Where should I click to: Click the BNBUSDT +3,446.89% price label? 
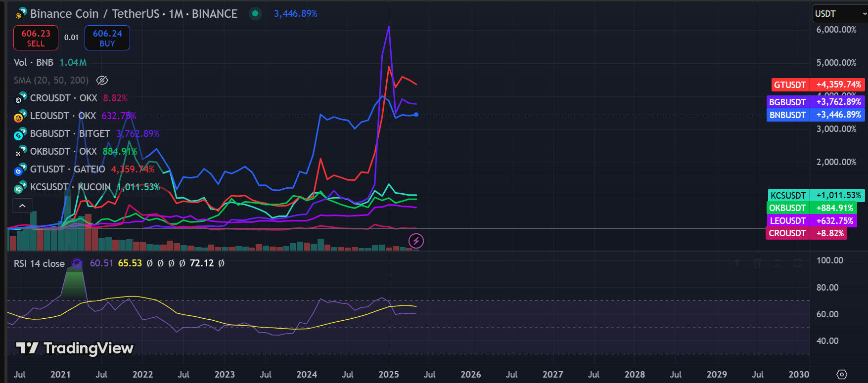coord(816,115)
